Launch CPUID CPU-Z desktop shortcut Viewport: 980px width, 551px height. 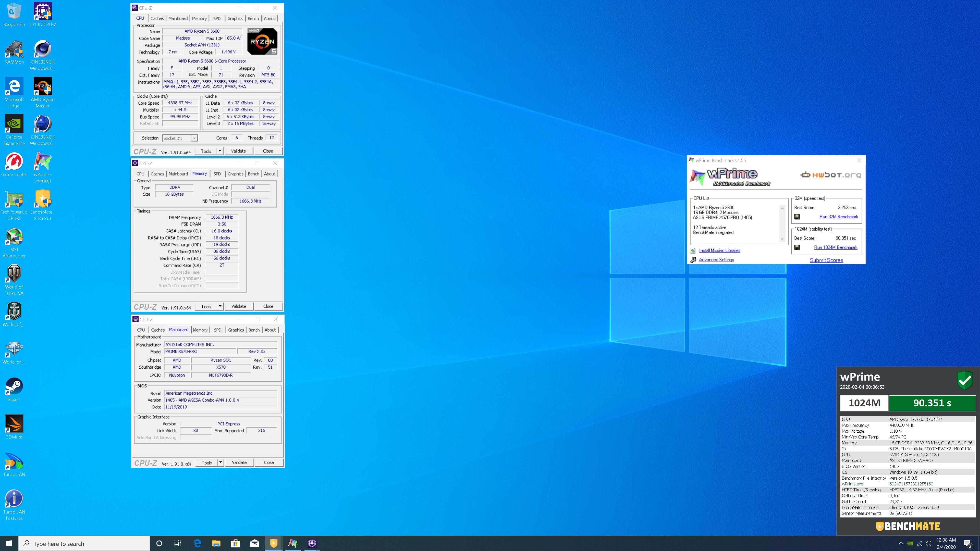pos(43,15)
